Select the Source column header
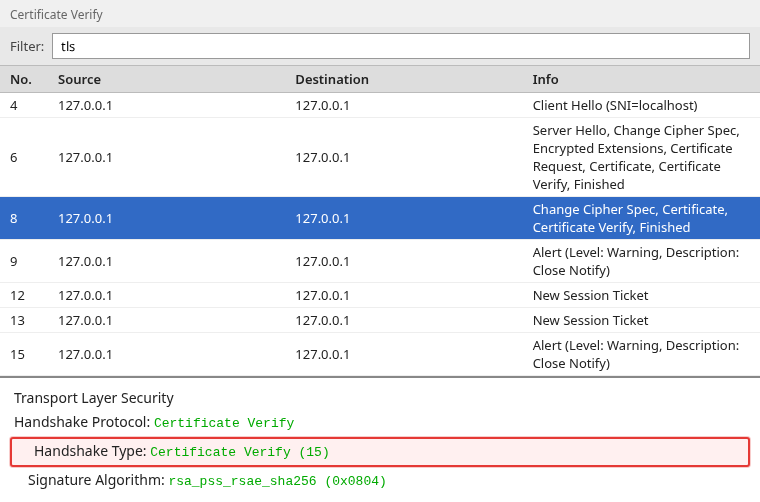760x502 pixels. [79, 79]
